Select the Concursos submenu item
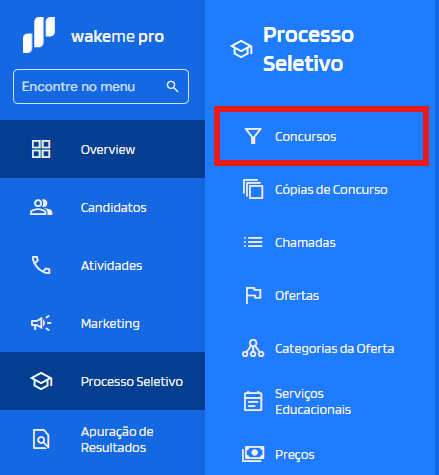Viewport: 439px width, 475px height. point(321,136)
